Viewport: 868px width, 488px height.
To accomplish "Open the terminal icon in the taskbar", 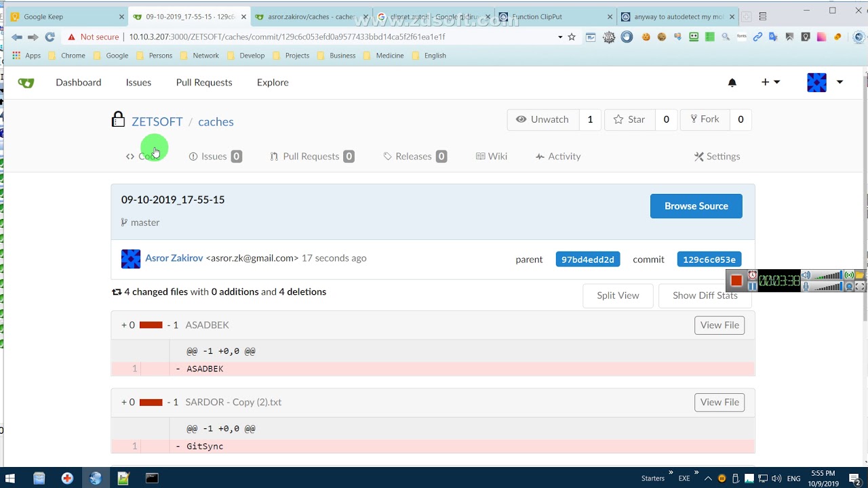I will (x=152, y=479).
